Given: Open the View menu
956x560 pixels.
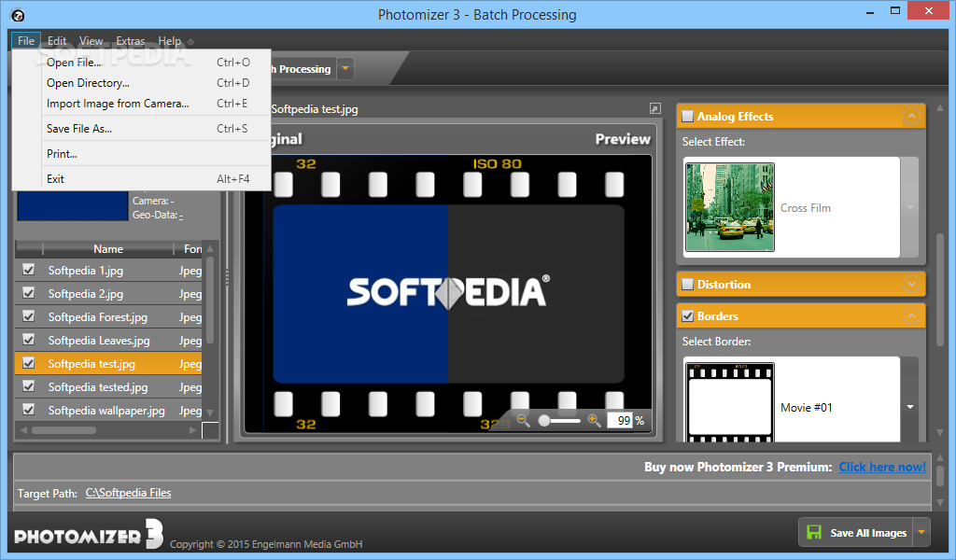Looking at the screenshot, I should tap(91, 41).
